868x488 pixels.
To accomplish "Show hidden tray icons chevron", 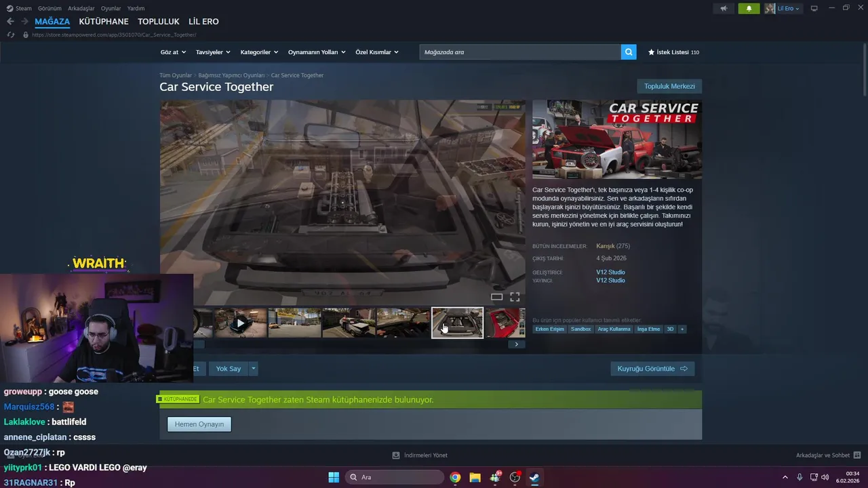I will click(x=785, y=477).
